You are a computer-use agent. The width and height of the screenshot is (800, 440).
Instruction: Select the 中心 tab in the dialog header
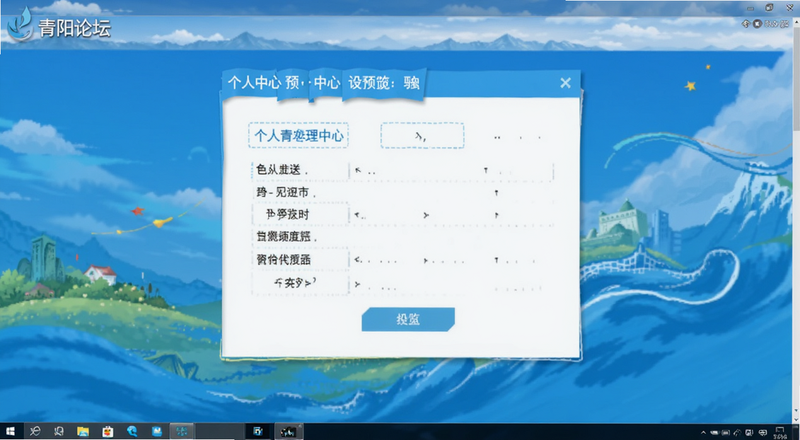(327, 83)
